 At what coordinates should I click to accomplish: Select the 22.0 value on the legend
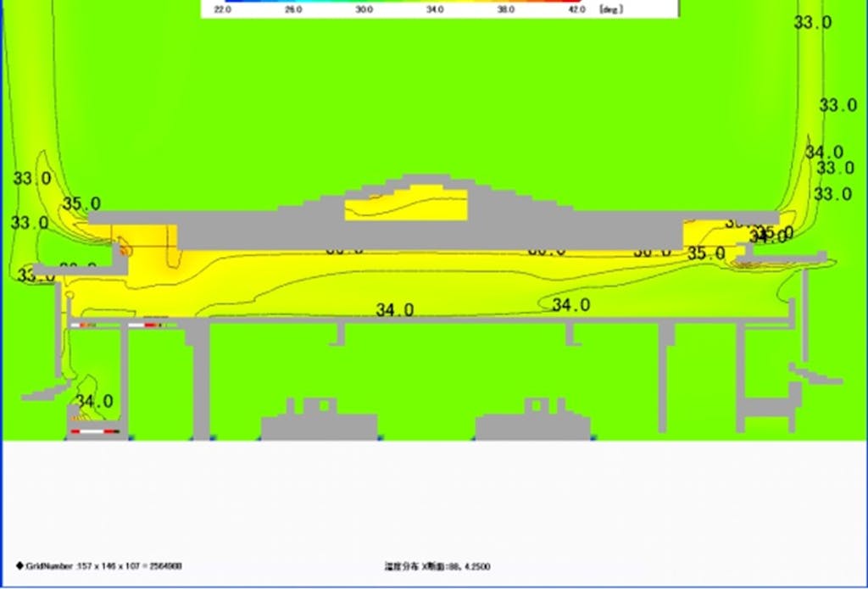click(x=224, y=9)
